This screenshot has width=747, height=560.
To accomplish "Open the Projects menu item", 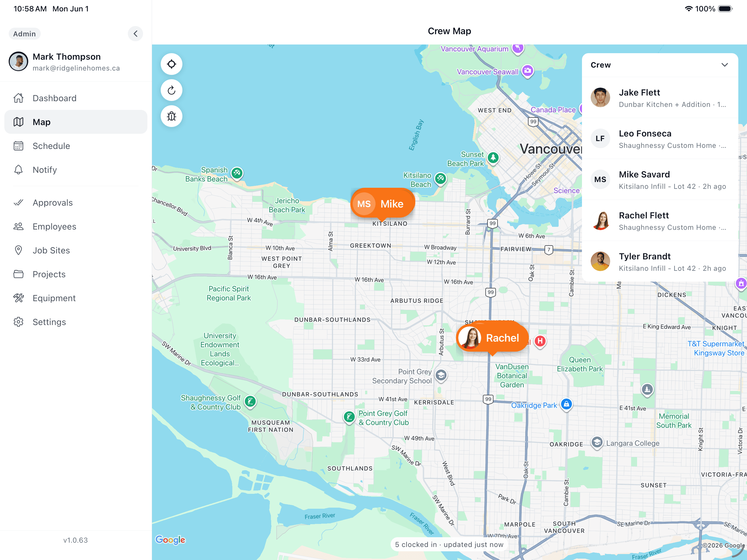I will tap(76, 274).
